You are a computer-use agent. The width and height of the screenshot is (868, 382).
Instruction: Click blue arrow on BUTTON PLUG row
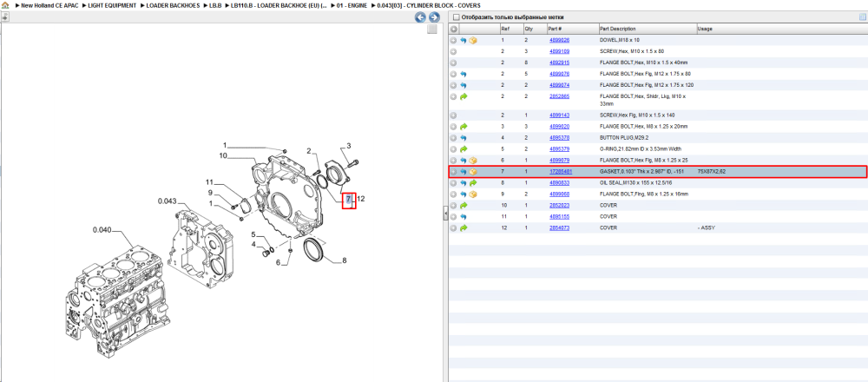click(464, 137)
